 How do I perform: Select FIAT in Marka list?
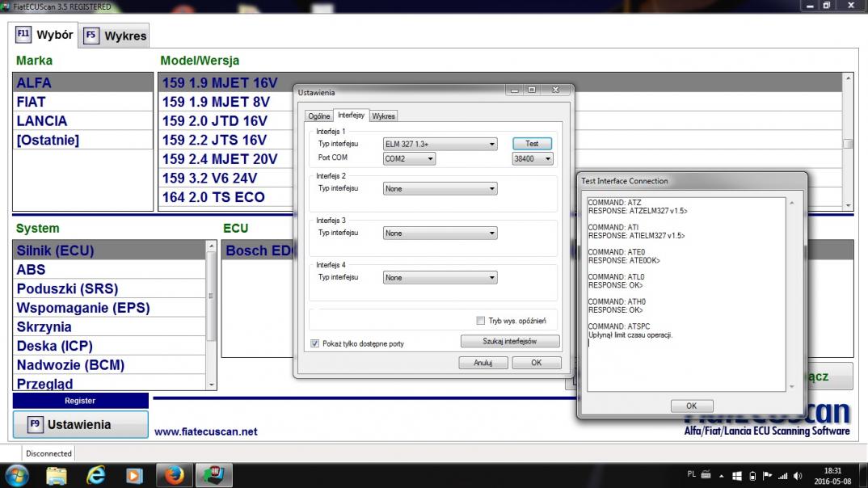(83, 102)
